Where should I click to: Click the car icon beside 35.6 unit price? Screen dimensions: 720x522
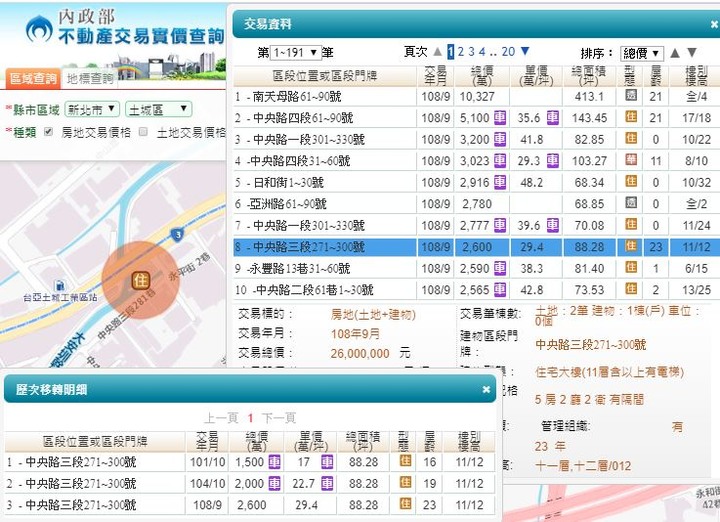553,118
